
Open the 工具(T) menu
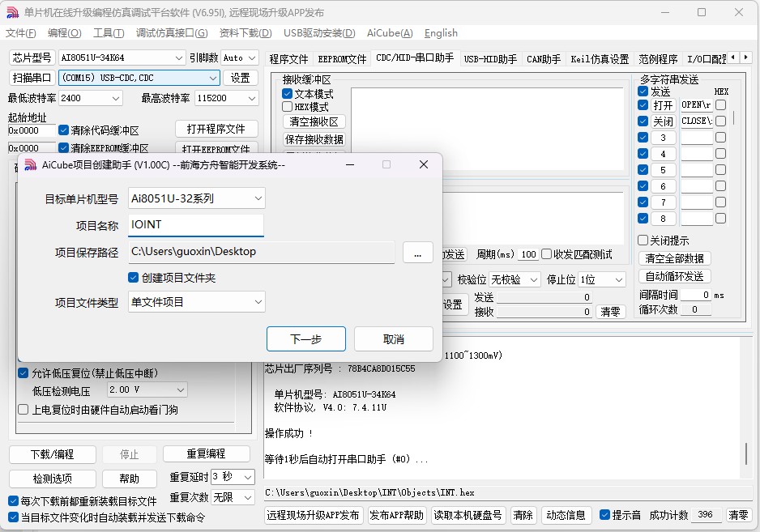tap(109, 33)
